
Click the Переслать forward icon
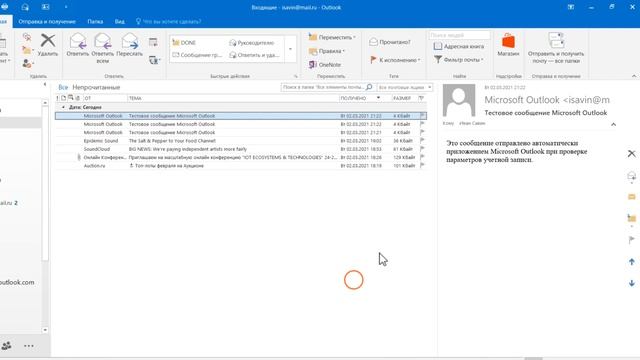click(129, 41)
